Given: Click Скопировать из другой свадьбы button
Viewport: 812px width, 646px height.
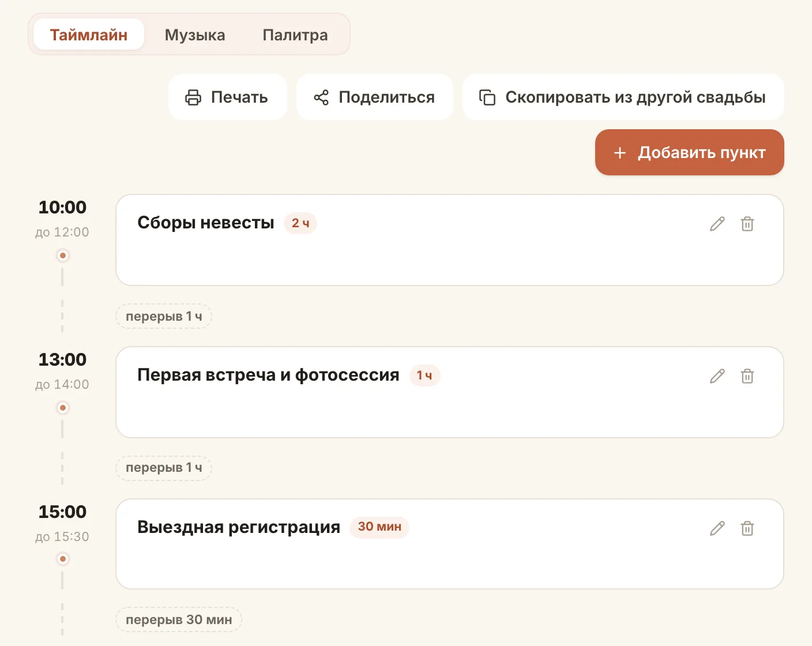Looking at the screenshot, I should [x=623, y=97].
